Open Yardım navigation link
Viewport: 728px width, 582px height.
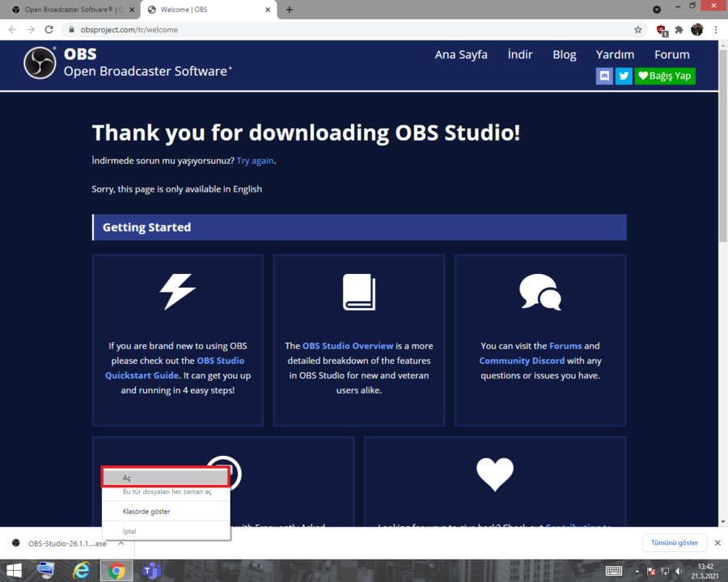click(615, 55)
